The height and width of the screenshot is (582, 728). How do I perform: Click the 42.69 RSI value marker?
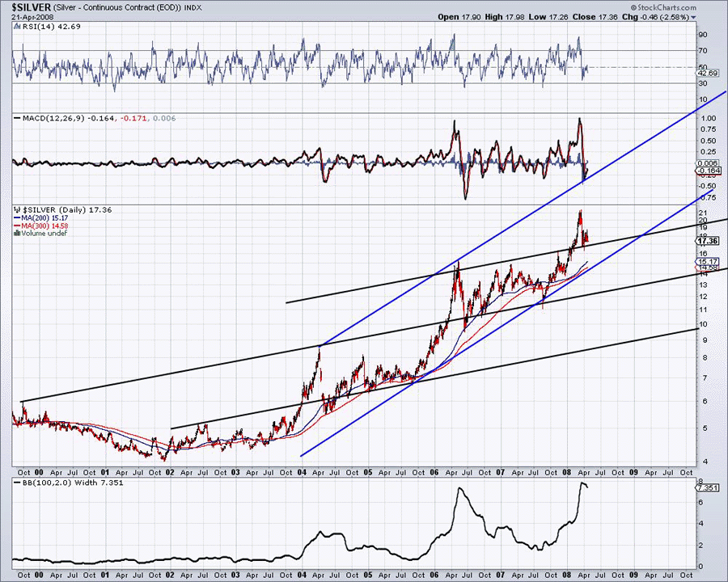coord(707,74)
